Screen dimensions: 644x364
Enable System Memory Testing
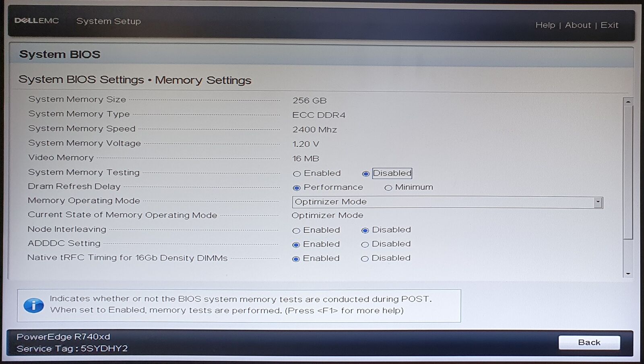pyautogui.click(x=297, y=174)
